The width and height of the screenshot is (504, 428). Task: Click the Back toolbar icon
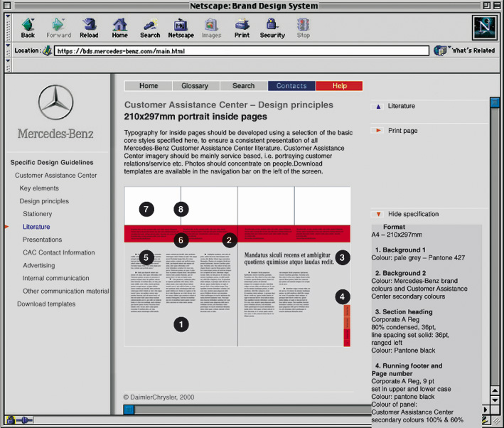coord(28,24)
